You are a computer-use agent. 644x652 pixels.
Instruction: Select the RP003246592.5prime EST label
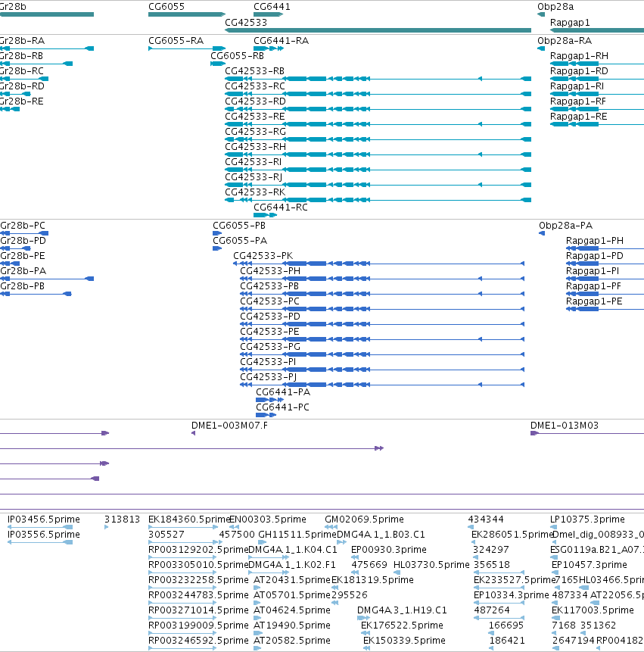pyautogui.click(x=198, y=641)
